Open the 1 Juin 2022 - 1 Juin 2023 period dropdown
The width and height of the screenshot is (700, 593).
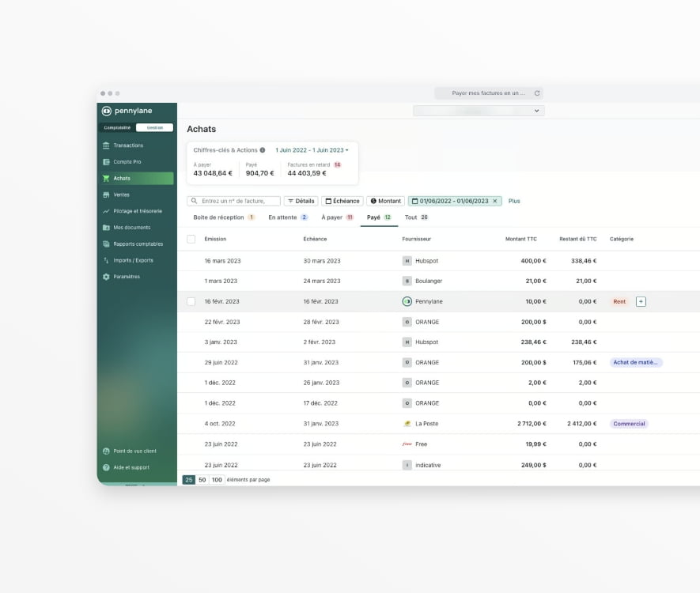click(x=312, y=150)
